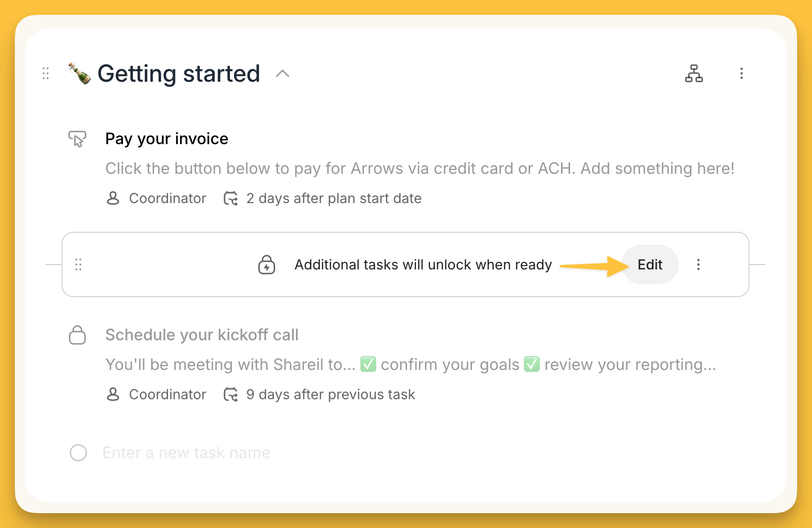812x528 pixels.
Task: Open Getting started section options menu
Action: pos(741,73)
